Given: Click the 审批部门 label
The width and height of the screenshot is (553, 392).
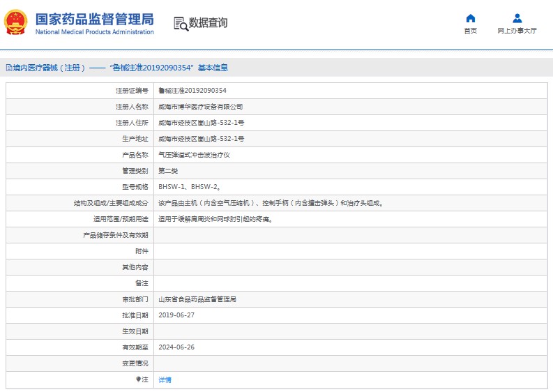Looking at the screenshot, I should click(135, 299).
